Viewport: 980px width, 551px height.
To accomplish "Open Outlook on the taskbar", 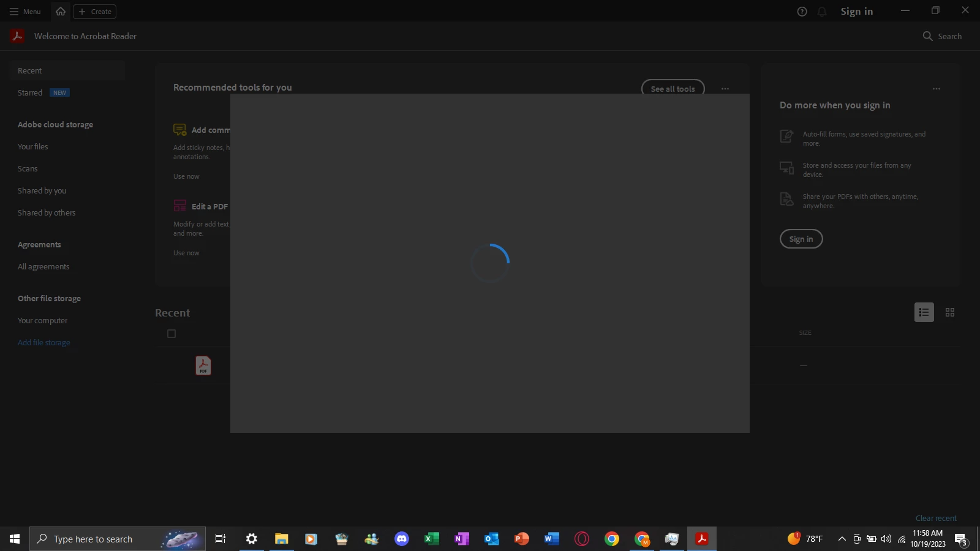I will click(492, 539).
